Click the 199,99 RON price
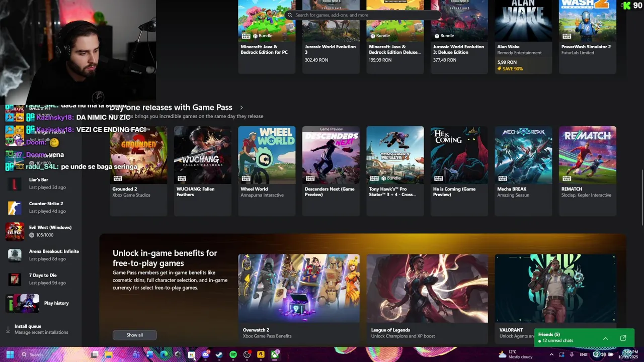Image resolution: width=644 pixels, height=362 pixels. click(x=380, y=60)
